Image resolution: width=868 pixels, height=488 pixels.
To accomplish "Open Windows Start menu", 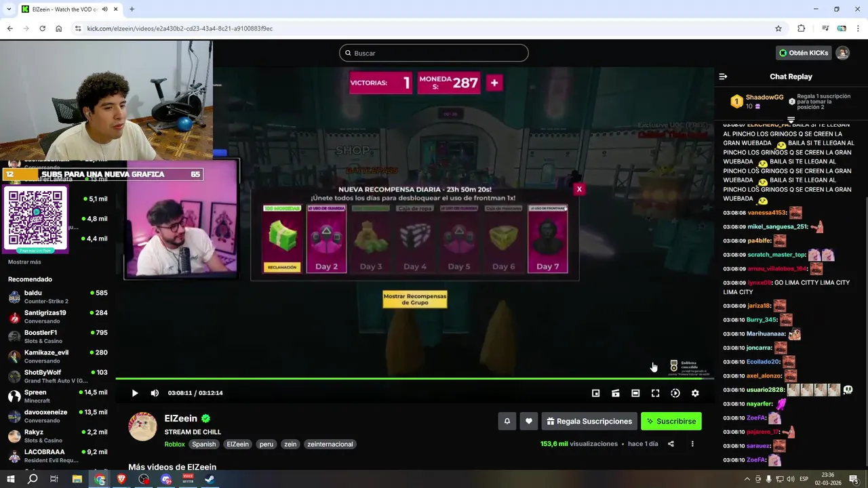I will (10, 479).
